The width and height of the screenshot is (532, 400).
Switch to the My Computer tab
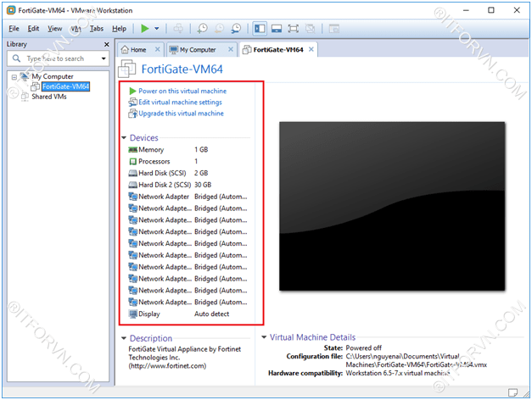[x=198, y=50]
